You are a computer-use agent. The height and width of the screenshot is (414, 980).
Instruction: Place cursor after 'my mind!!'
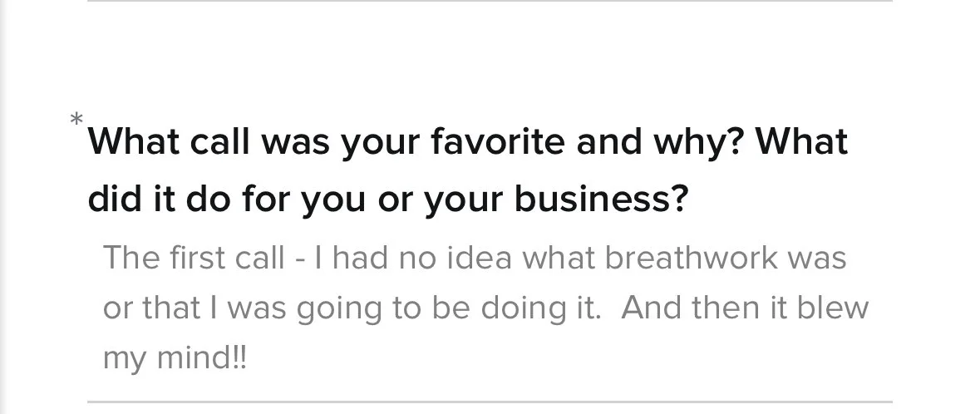tap(249, 357)
